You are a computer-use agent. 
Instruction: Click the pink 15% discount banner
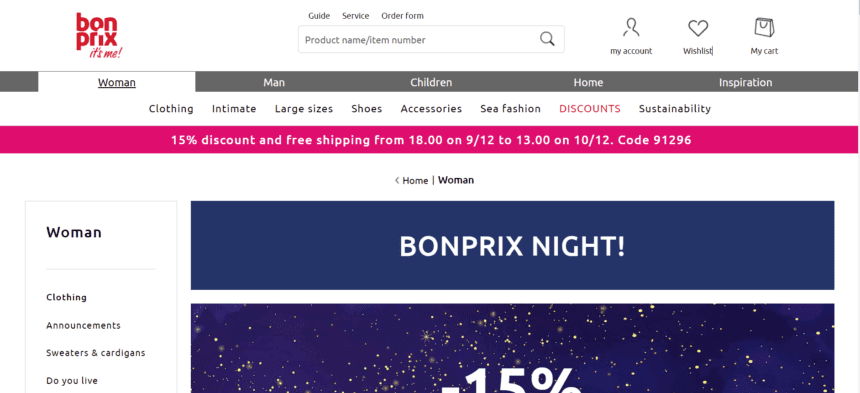point(430,140)
